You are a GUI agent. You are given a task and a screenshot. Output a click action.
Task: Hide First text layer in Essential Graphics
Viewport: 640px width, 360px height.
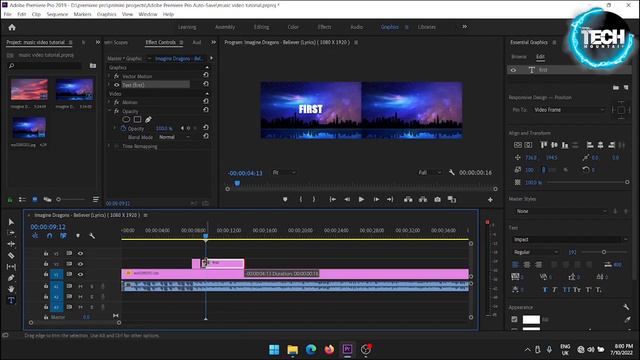[513, 70]
